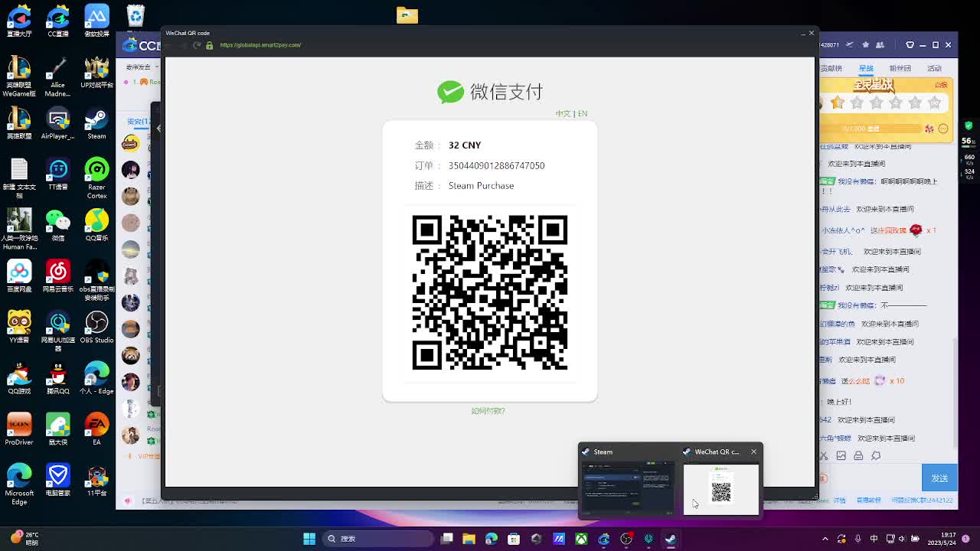980x551 pixels.
Task: Open the CC直播 desktop shortcut
Action: tap(58, 21)
